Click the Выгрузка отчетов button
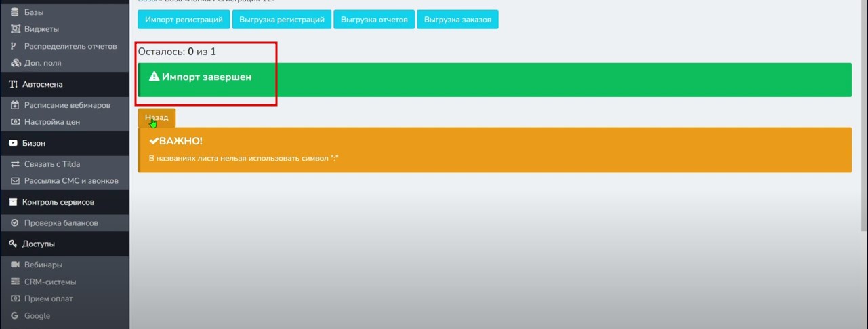The width and height of the screenshot is (868, 329). pyautogui.click(x=373, y=20)
